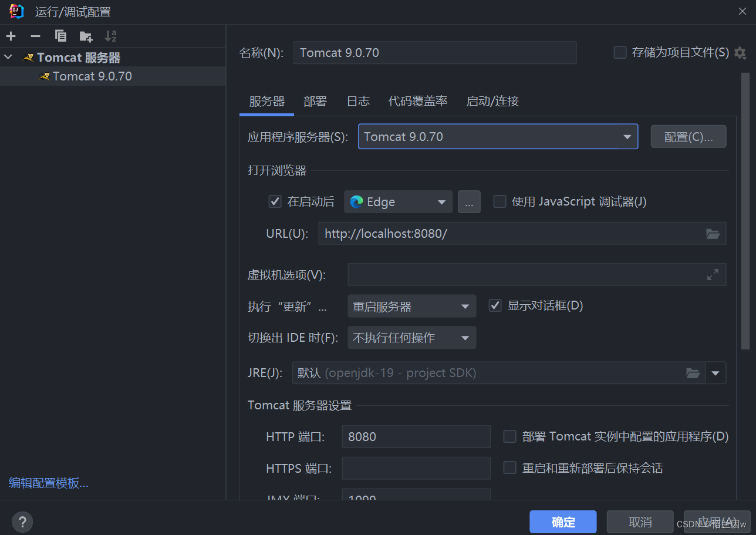Screen dimensions: 756x535
Task: Browse for JRE with folder icon
Action: click(x=693, y=373)
